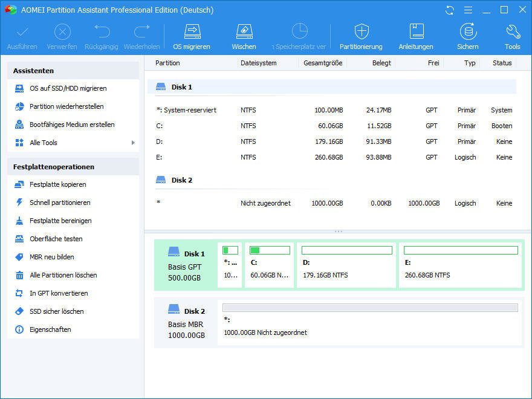Click the E: partition usage bar
The height and width of the screenshot is (399, 532).
(x=461, y=250)
